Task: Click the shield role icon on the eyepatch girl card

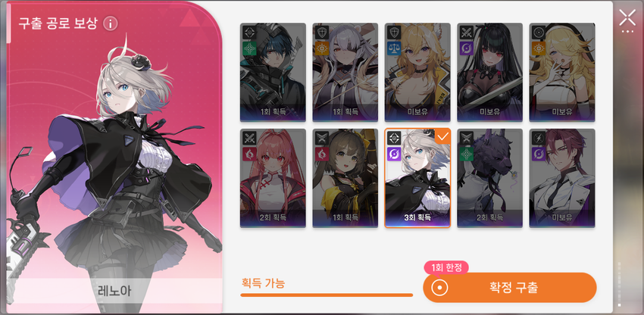Action: [x=321, y=33]
